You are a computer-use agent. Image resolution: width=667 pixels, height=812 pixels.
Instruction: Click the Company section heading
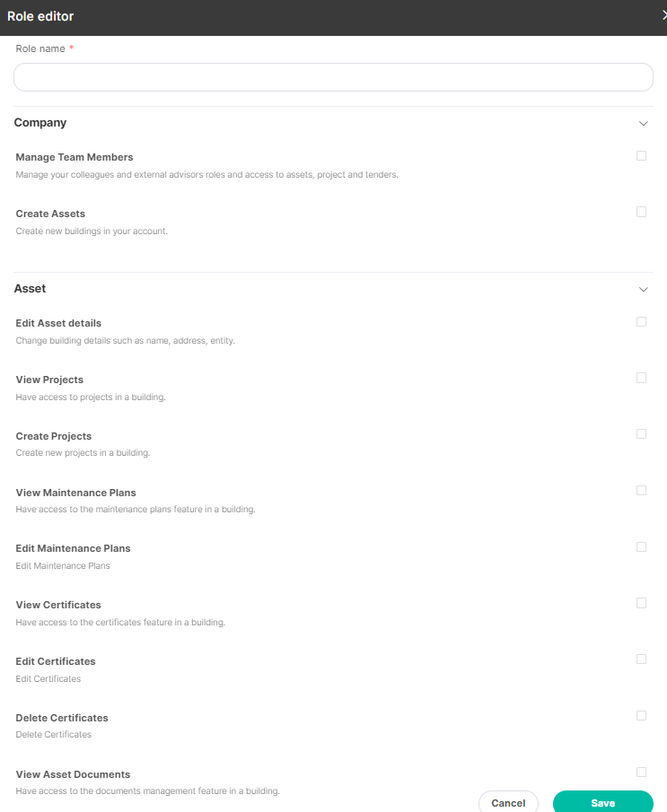(40, 123)
